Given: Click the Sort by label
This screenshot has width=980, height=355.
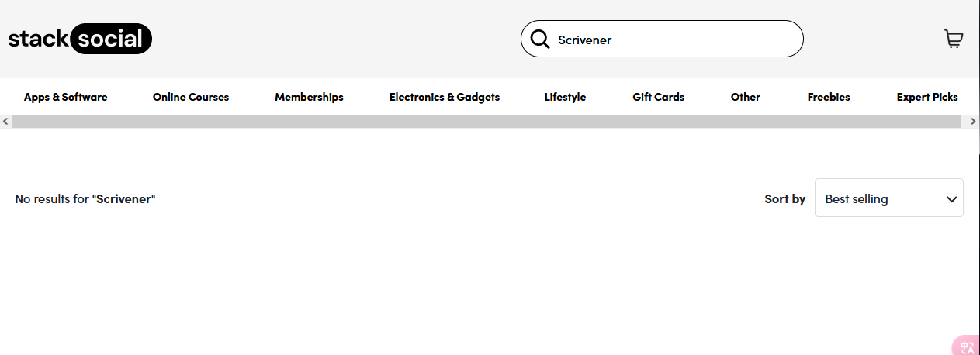Looking at the screenshot, I should pyautogui.click(x=785, y=199).
